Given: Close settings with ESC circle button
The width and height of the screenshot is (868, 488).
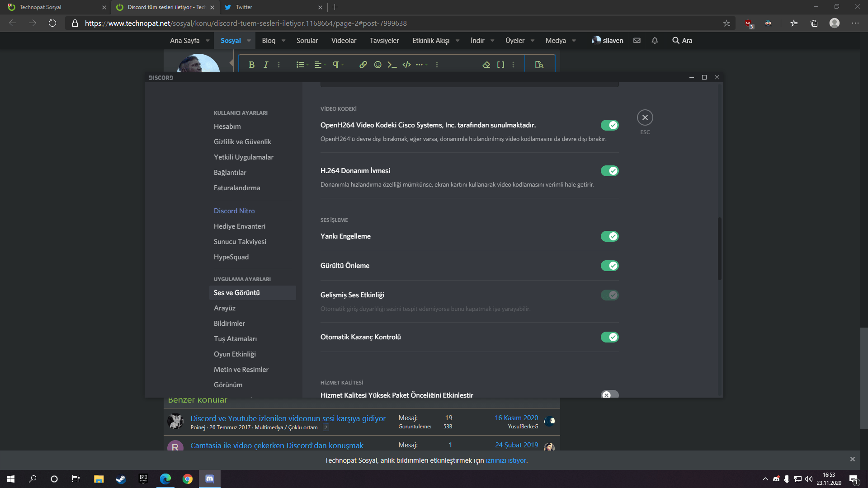Looking at the screenshot, I should (645, 117).
